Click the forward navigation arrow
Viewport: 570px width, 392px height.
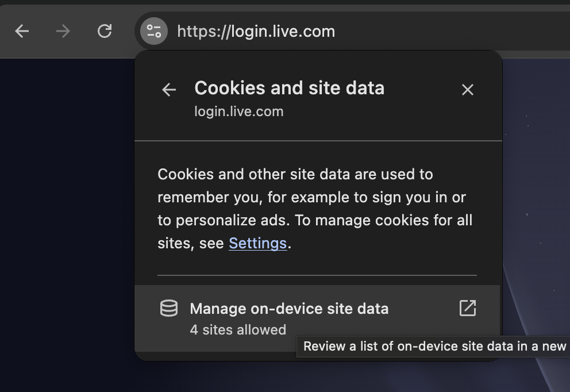click(63, 31)
